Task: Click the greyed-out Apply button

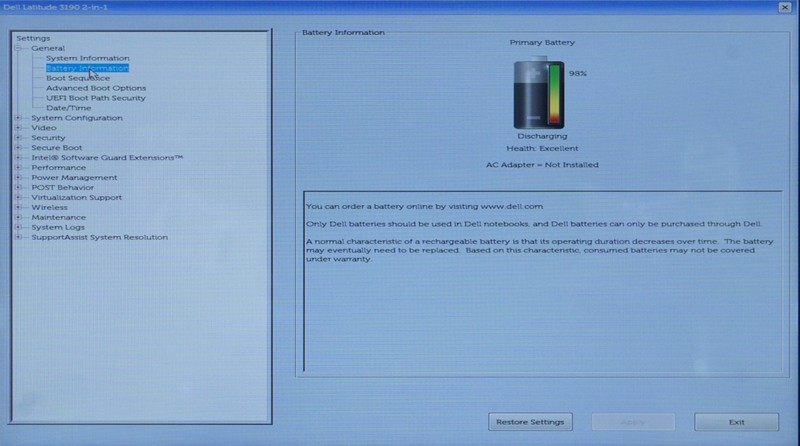Action: pos(633,422)
